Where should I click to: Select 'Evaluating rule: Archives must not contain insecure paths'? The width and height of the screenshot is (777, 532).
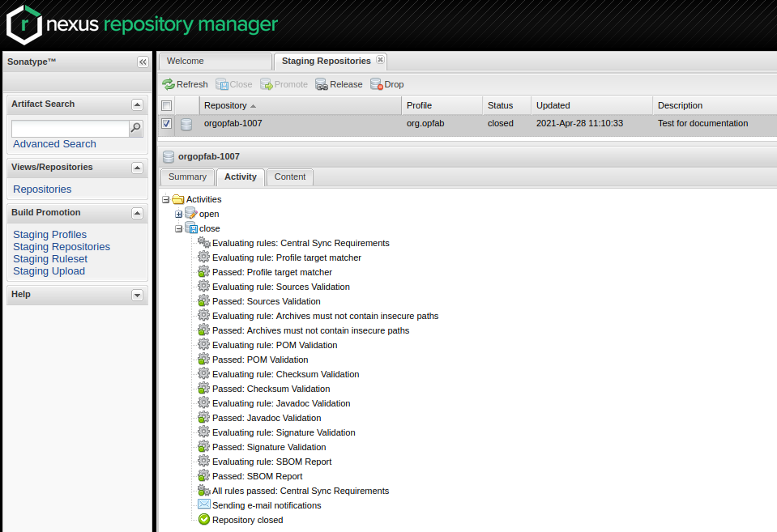[x=325, y=316]
